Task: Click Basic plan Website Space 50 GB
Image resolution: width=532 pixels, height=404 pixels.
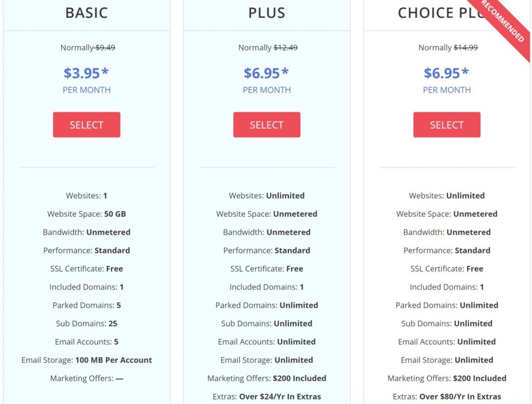Action: click(87, 214)
